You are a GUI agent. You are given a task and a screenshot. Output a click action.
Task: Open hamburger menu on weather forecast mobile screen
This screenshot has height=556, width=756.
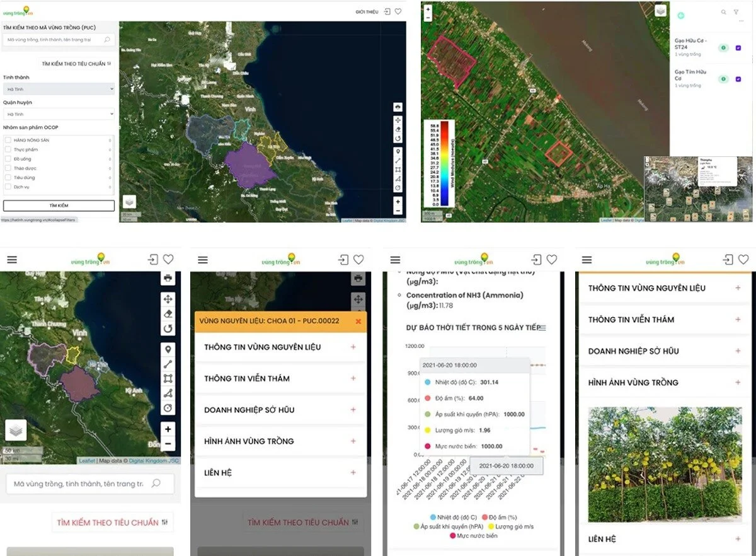(x=395, y=260)
